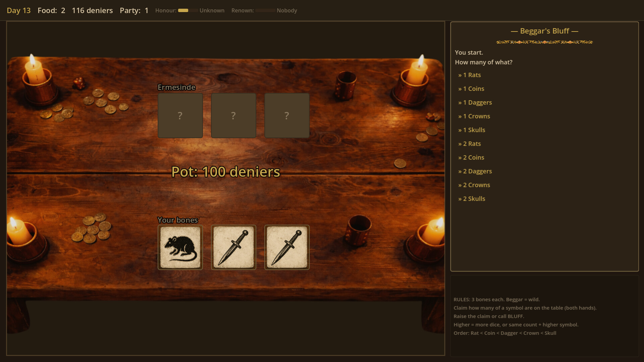This screenshot has height=362, width=644.
Task: Open the Day 13 counter
Action: point(19,10)
